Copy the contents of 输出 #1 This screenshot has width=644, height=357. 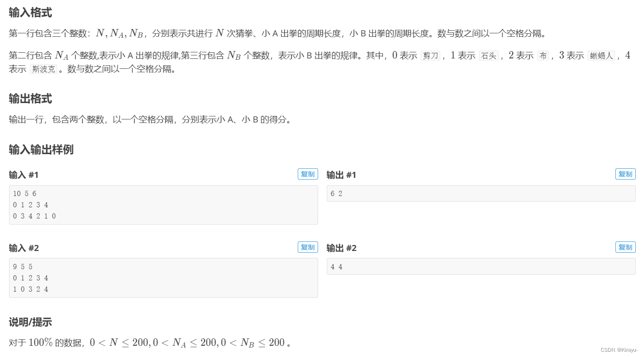coord(625,174)
